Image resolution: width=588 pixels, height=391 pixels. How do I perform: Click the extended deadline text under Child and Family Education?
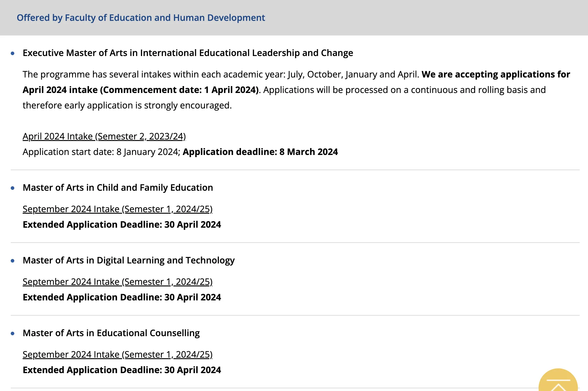[x=122, y=225]
